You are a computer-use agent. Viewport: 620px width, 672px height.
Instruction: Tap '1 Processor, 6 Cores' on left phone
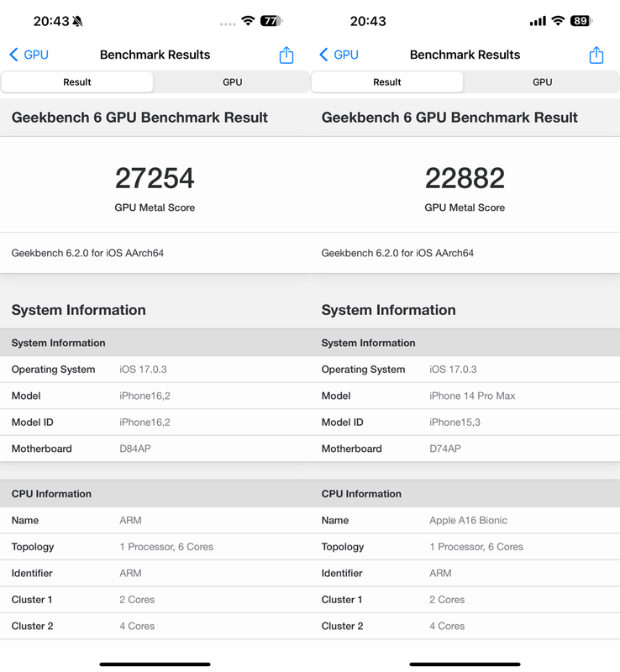tap(166, 547)
